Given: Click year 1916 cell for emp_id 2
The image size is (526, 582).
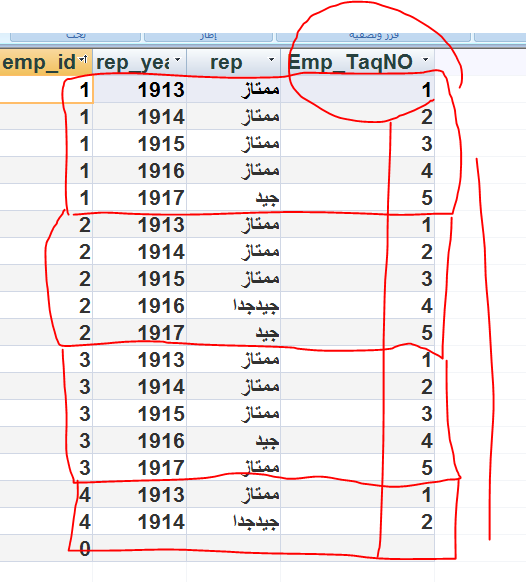Looking at the screenshot, I should 140,305.
